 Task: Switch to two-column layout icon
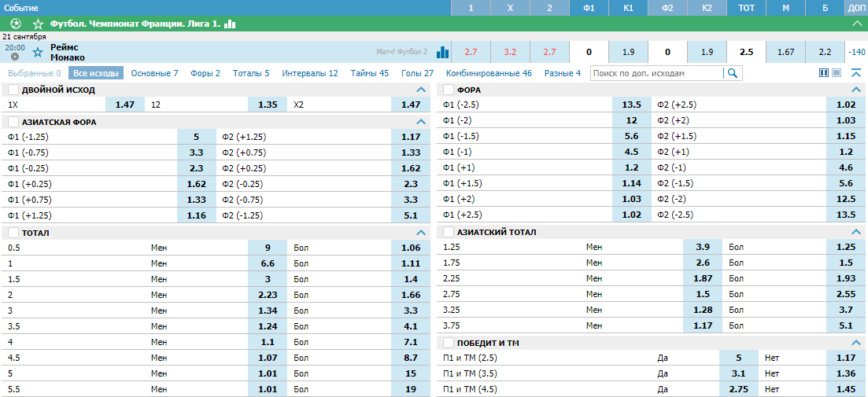point(823,73)
